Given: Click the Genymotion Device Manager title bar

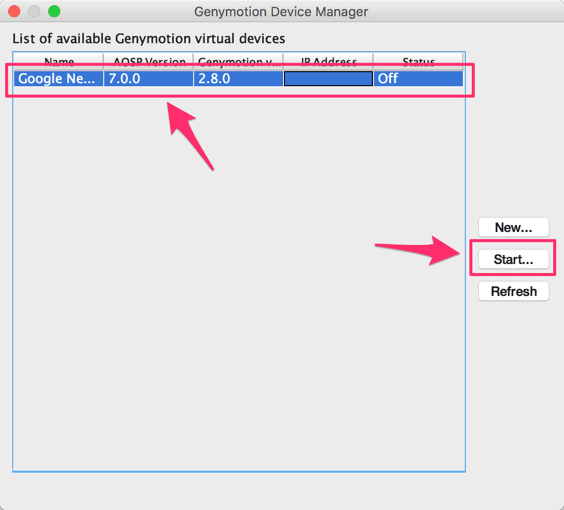Looking at the screenshot, I should tap(281, 12).
